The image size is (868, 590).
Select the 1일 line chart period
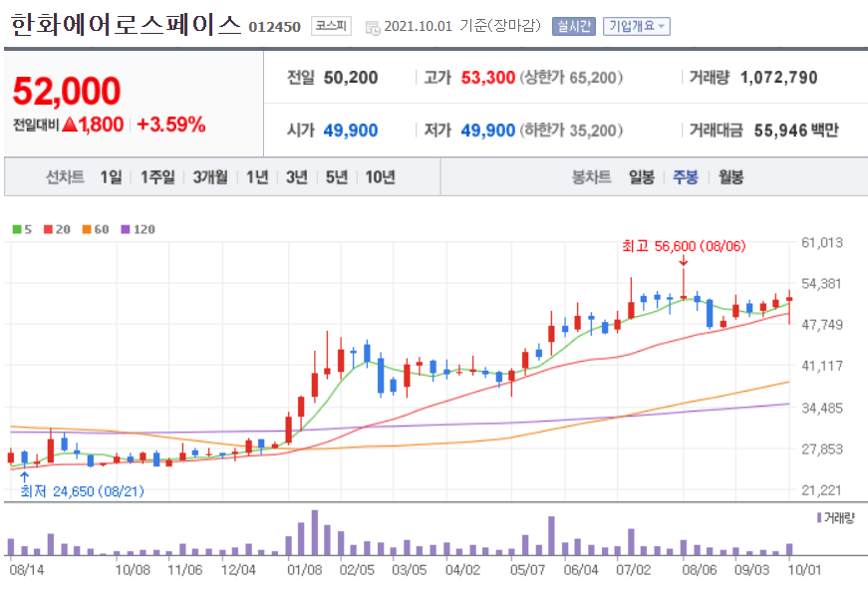click(112, 177)
